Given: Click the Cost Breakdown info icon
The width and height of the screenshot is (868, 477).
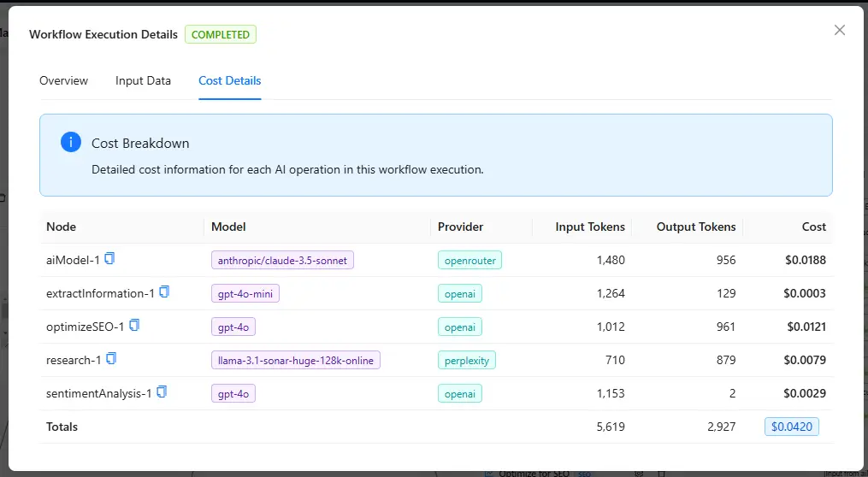Looking at the screenshot, I should point(71,142).
